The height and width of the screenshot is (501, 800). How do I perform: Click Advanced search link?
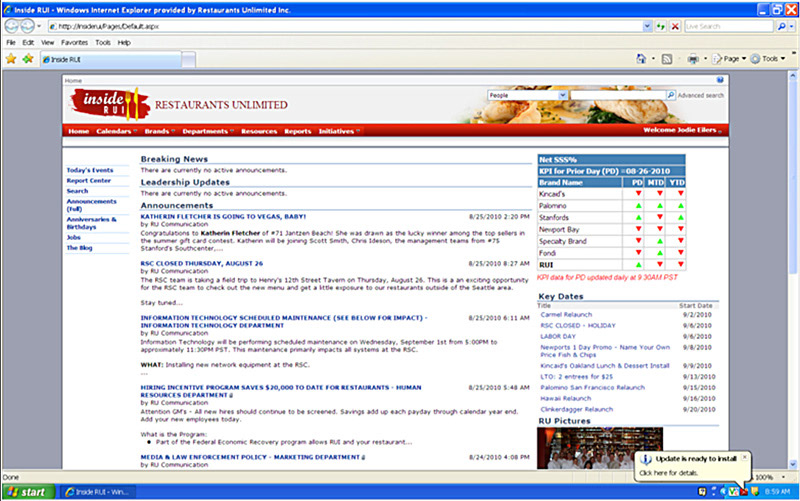pyautogui.click(x=701, y=95)
